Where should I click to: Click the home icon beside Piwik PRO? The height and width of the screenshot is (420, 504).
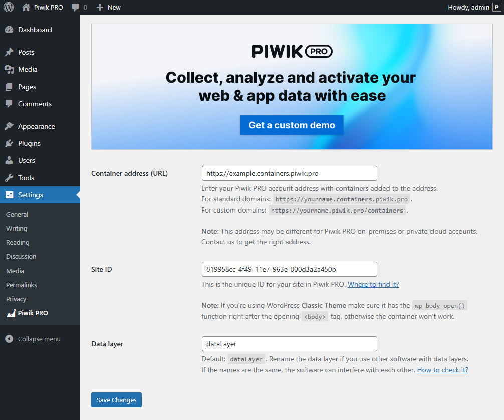(x=26, y=7)
